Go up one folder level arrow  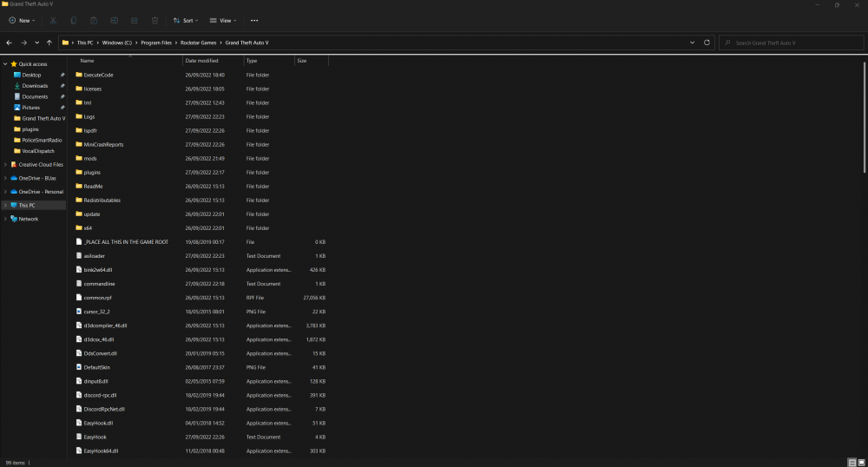[x=49, y=43]
